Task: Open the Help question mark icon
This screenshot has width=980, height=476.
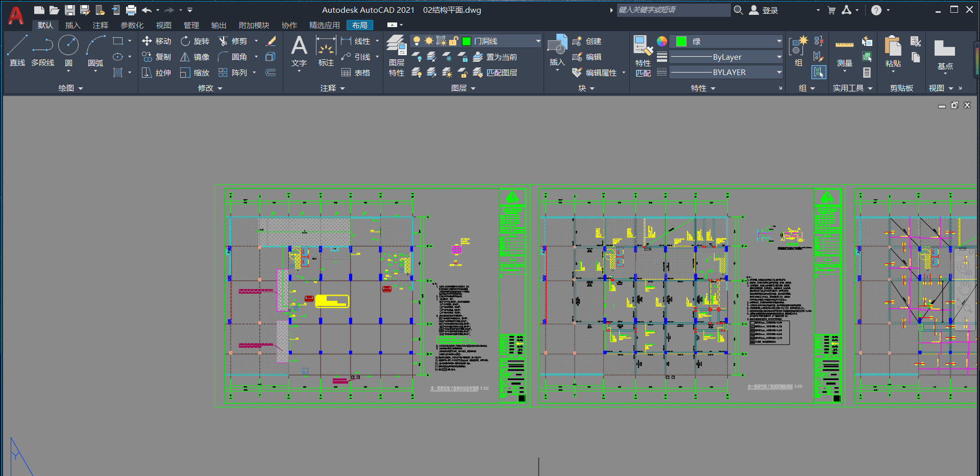Action: 876,10
